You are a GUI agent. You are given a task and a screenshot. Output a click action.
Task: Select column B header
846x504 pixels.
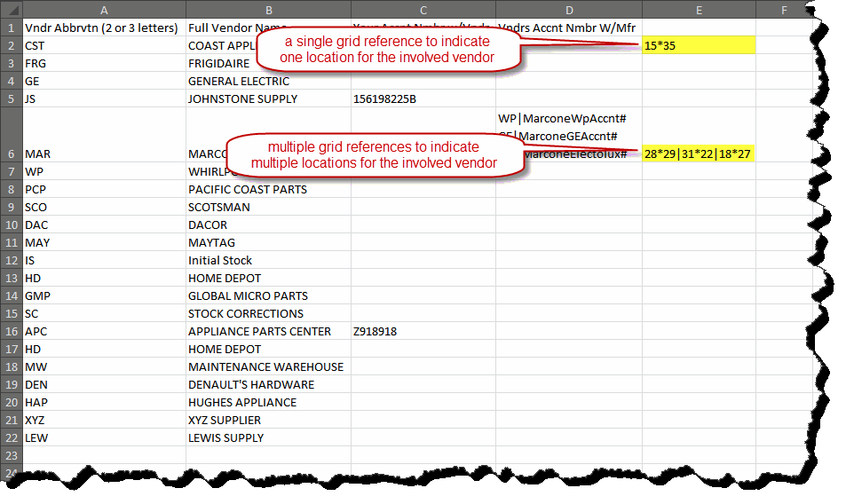pyautogui.click(x=269, y=10)
